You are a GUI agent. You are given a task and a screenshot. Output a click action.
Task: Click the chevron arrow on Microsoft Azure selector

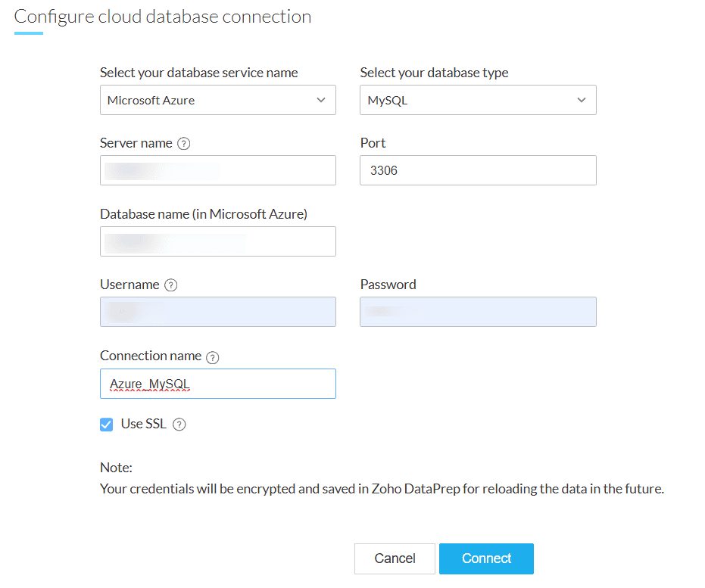pyautogui.click(x=321, y=100)
